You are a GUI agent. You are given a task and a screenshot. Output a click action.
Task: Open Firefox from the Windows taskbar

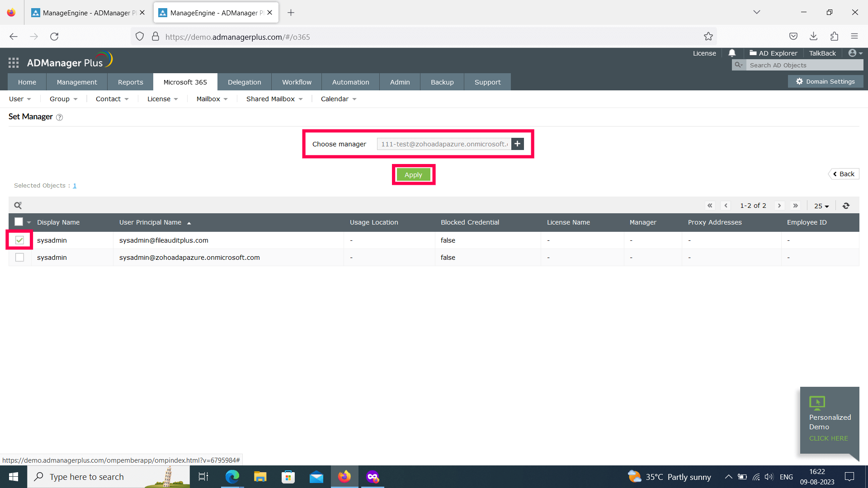[344, 477]
